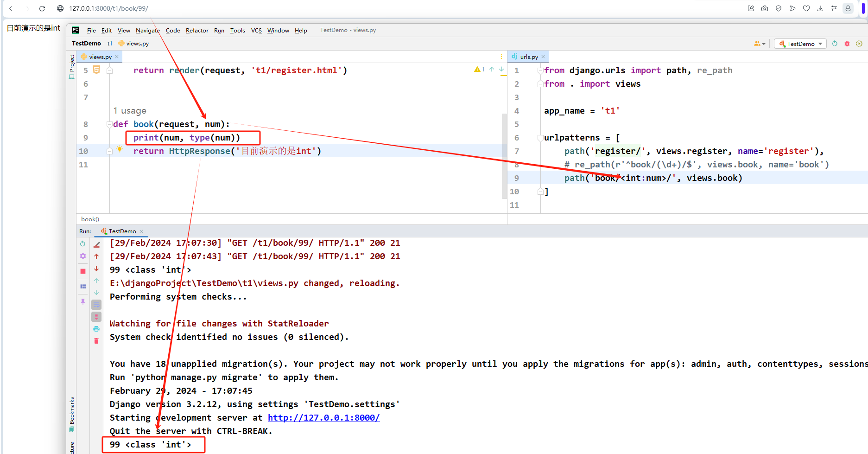868x454 pixels.
Task: Click the HTML gutter icon on line 5
Action: click(x=96, y=70)
